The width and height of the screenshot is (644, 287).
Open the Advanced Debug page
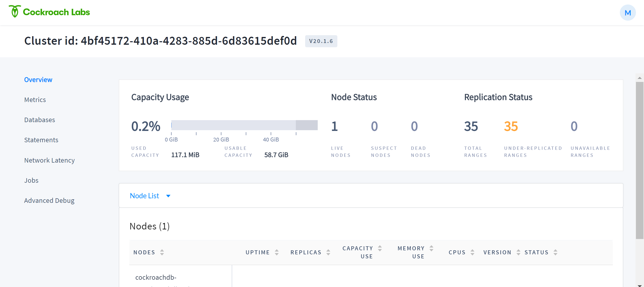49,201
